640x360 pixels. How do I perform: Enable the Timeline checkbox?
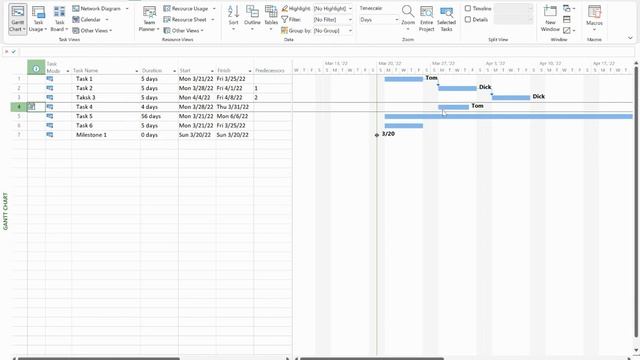[x=468, y=9]
